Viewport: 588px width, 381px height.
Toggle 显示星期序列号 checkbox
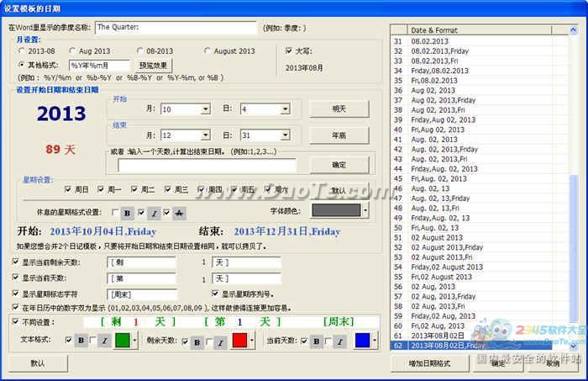215,294
